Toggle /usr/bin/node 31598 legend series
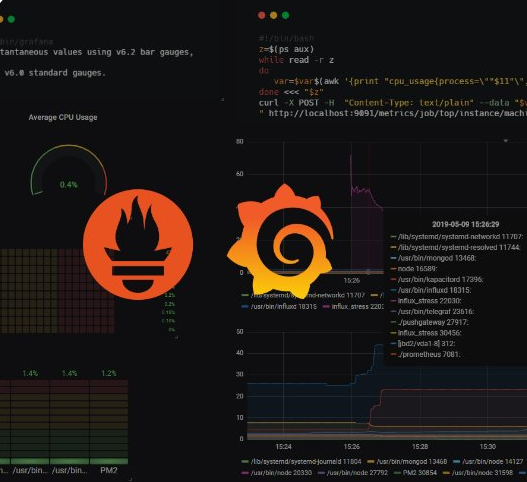527x482 pixels. [478, 473]
